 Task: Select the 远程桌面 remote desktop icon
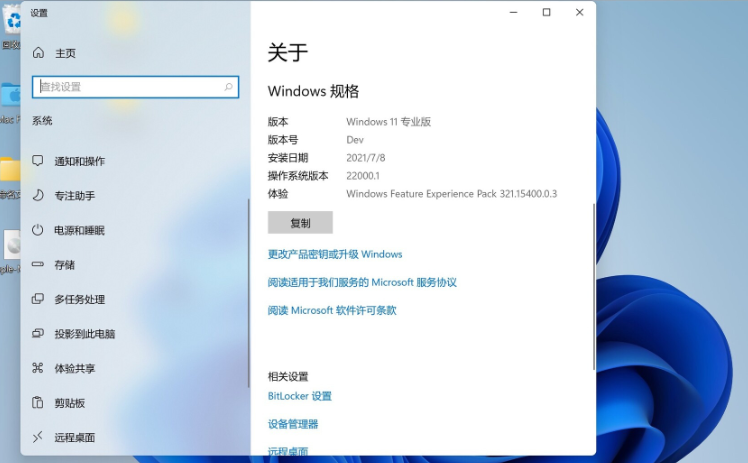click(x=38, y=437)
